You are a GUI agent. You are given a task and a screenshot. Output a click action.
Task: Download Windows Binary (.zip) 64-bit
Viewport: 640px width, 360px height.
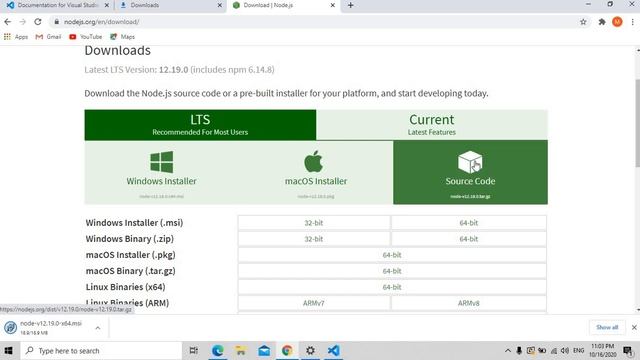pos(469,239)
